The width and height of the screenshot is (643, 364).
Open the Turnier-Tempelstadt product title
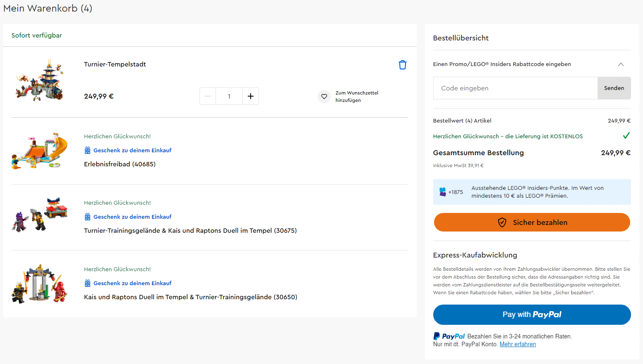pyautogui.click(x=115, y=64)
